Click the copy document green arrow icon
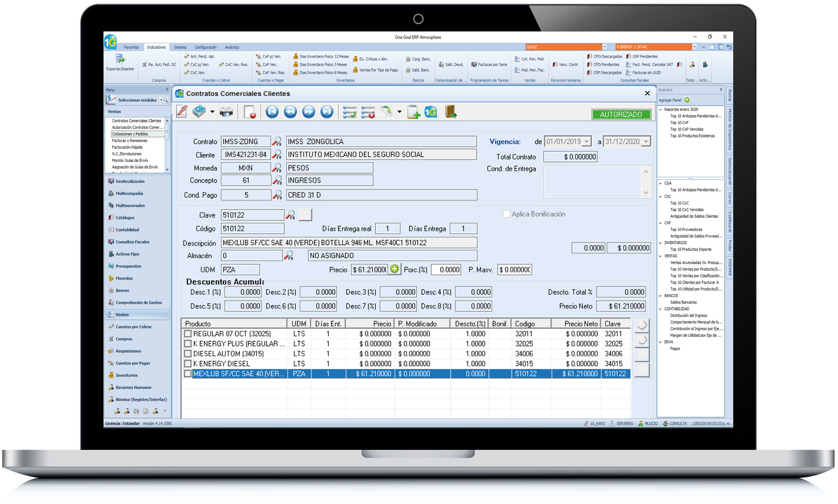The image size is (838, 504). tap(386, 112)
